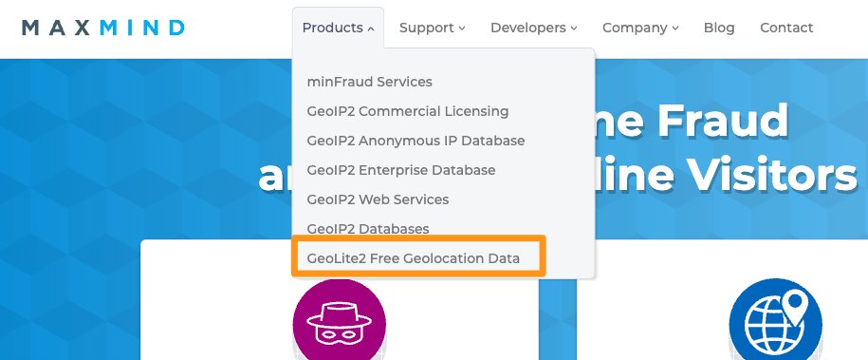The height and width of the screenshot is (360, 868).
Task: Open GeoIP2 Web Services
Action: pyautogui.click(x=379, y=199)
